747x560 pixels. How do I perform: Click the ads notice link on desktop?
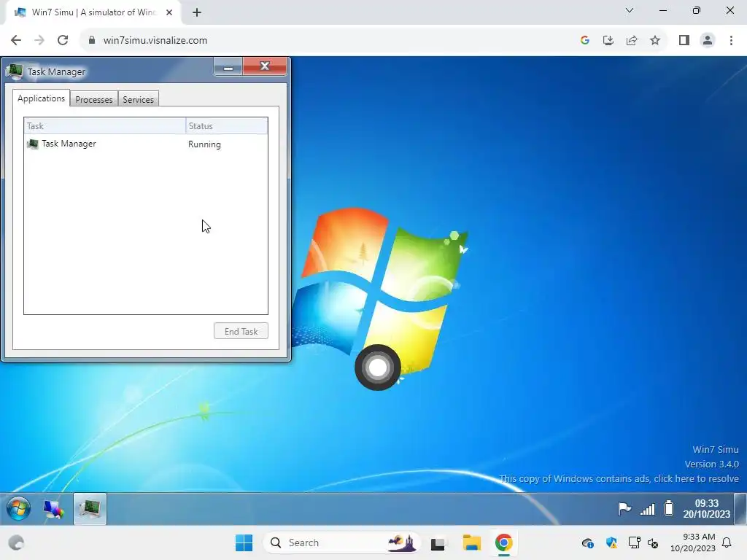[x=619, y=478]
